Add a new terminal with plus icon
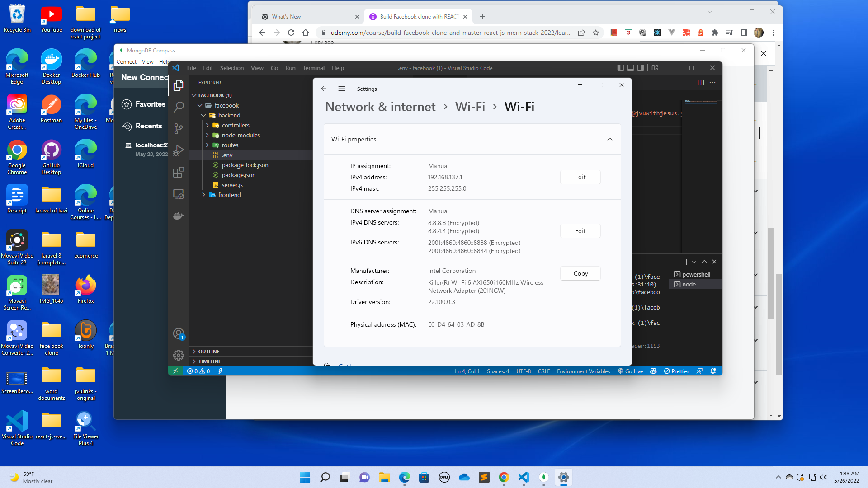 (x=686, y=262)
